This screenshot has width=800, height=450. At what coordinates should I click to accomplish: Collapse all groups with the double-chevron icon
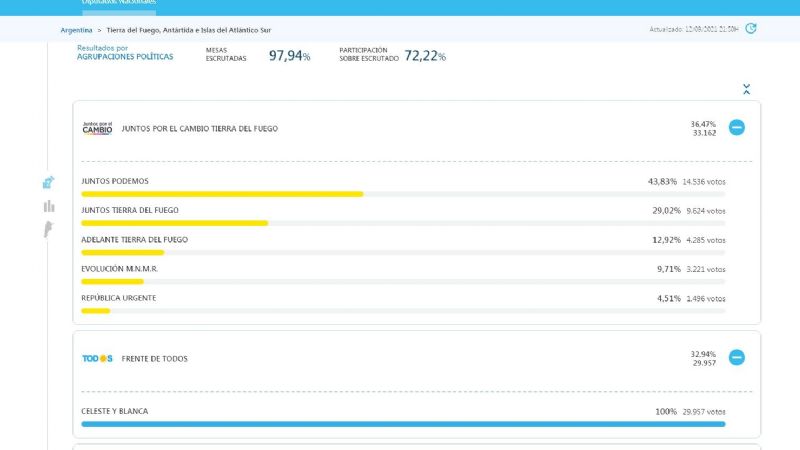point(746,89)
